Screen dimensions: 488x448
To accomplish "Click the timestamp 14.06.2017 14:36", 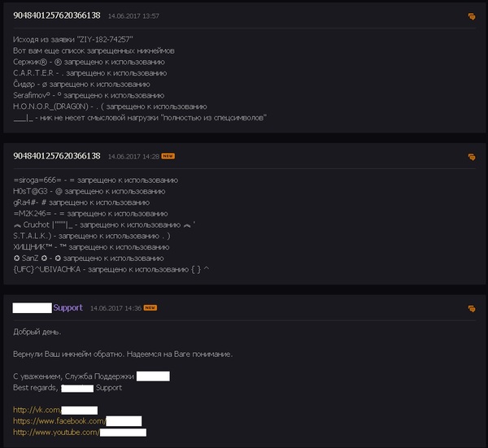I will tap(115, 308).
